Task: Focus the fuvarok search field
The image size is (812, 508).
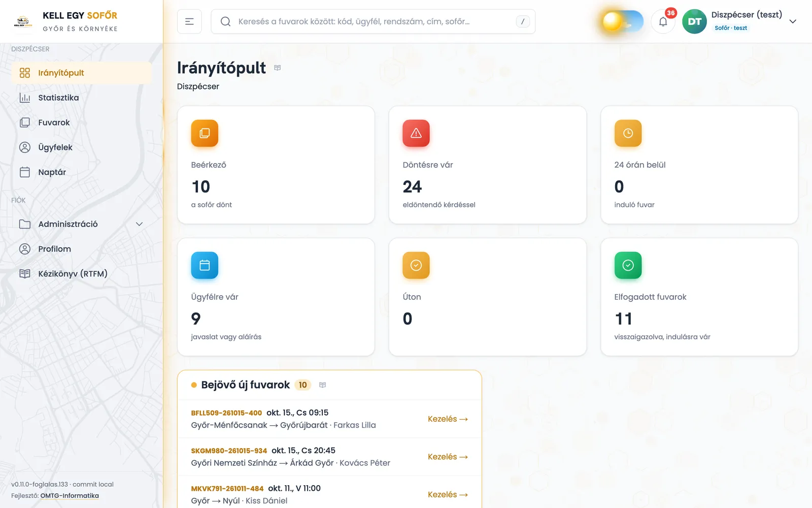Action: 373,21
